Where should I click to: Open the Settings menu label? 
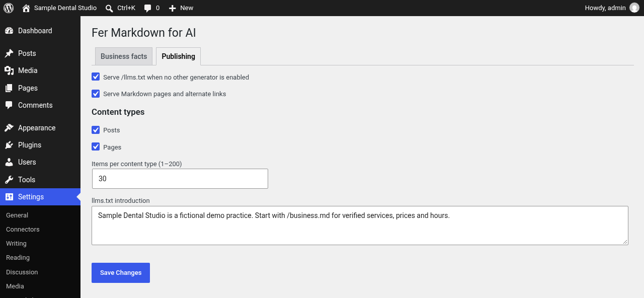31,197
